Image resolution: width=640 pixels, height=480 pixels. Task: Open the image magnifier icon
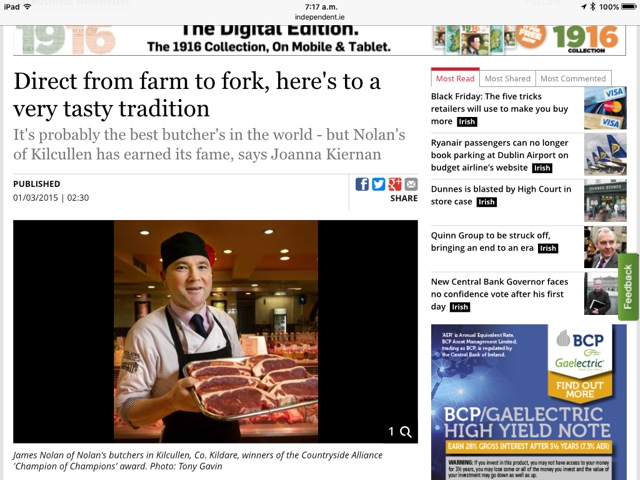(405, 432)
